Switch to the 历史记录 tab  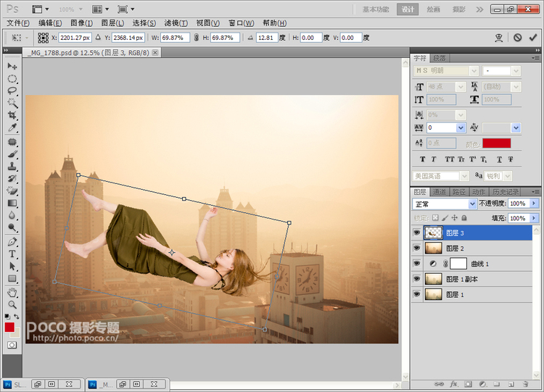tap(506, 192)
